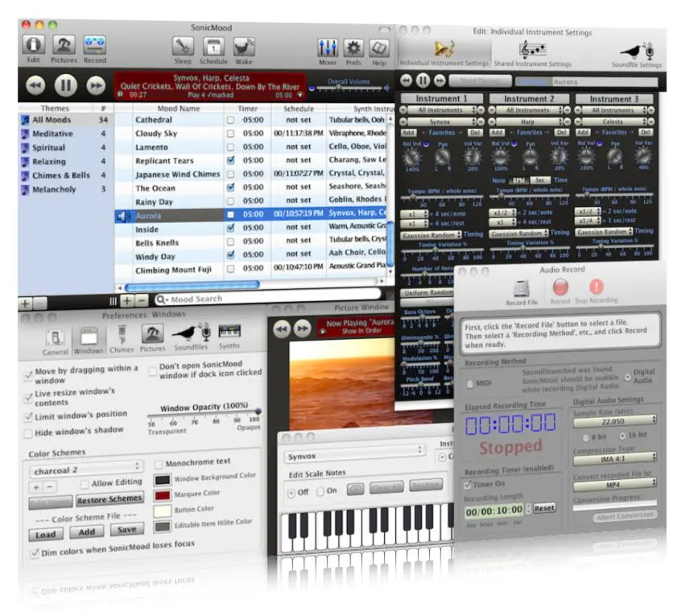Click the Load color scheme file button
This screenshot has width=681, height=616.
coord(46,535)
